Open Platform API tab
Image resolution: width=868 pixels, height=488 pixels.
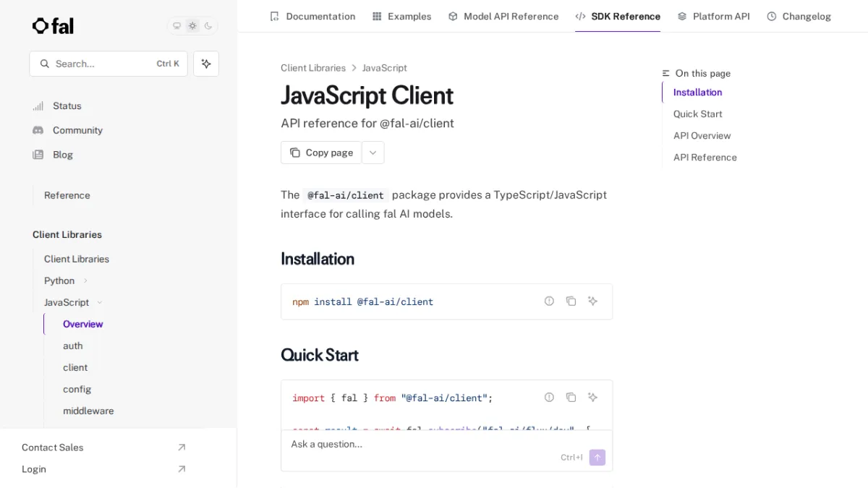[713, 16]
